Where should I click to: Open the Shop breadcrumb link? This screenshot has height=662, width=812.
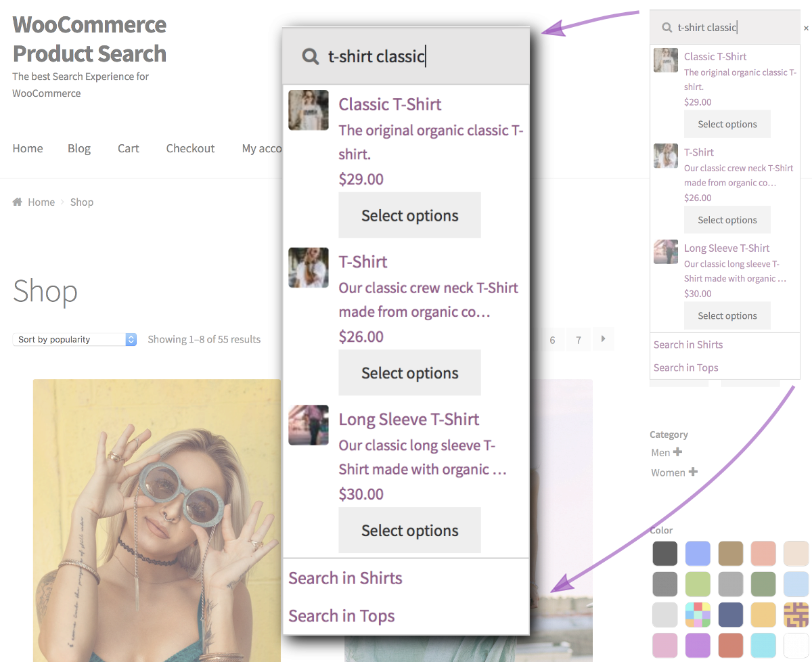tap(82, 202)
